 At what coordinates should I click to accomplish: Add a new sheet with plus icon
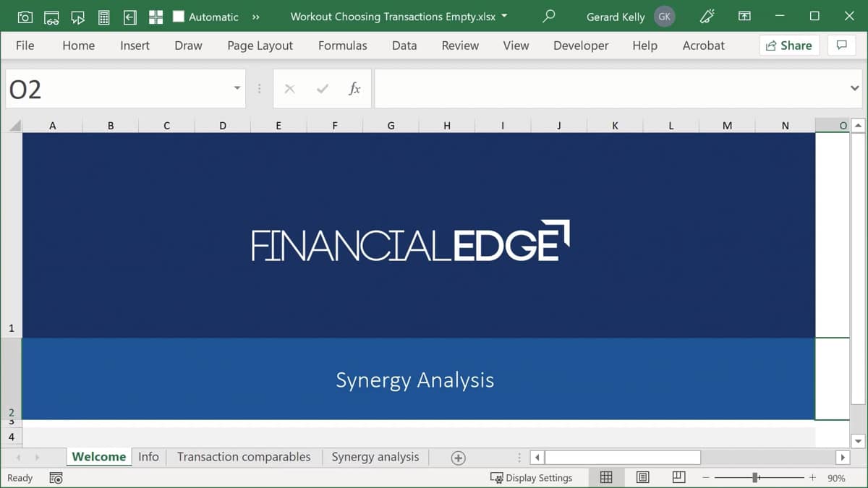point(458,458)
